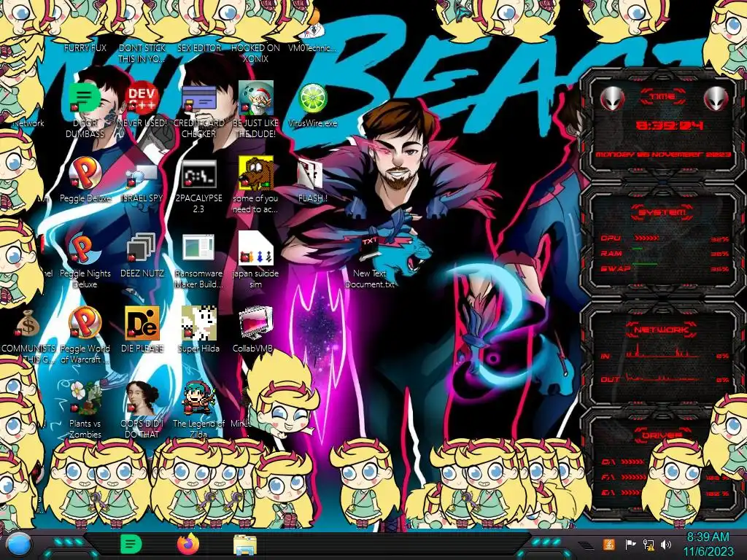Open Action Center flag tray icon

630,544
